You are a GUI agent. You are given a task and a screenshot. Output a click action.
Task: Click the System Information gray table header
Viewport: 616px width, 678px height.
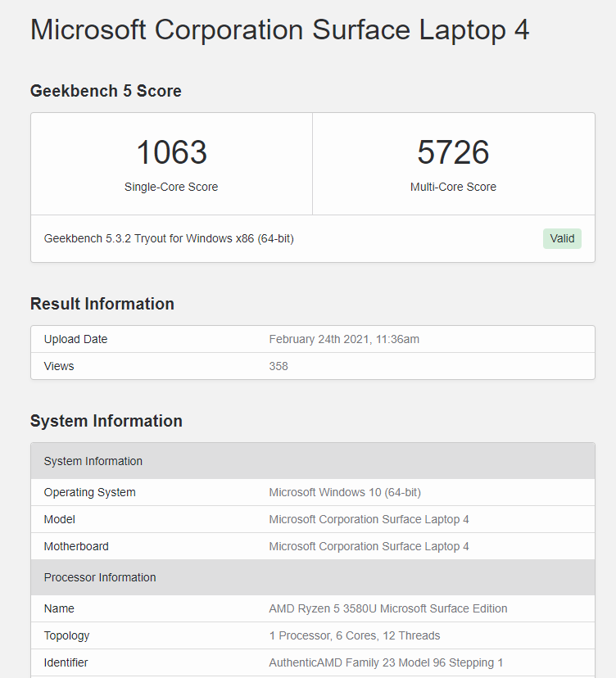(x=313, y=461)
